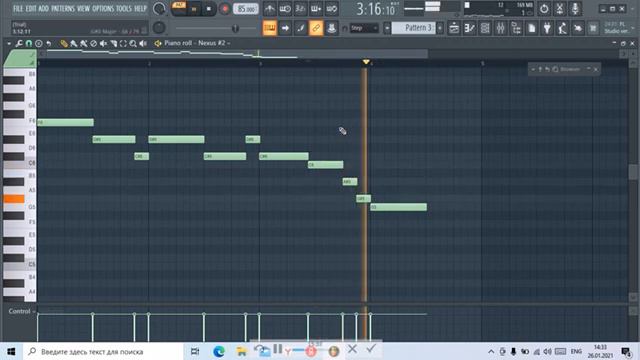Open the Channel rack icon

485,28
